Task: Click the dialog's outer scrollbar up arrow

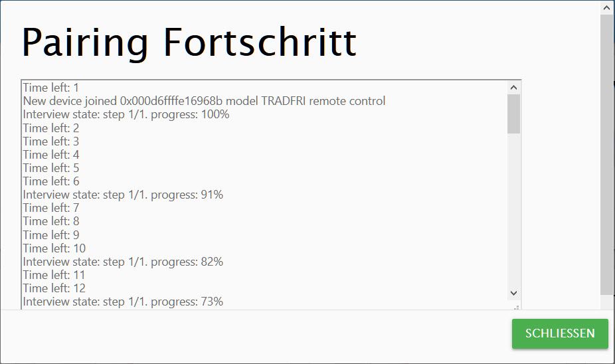Action: [607, 8]
